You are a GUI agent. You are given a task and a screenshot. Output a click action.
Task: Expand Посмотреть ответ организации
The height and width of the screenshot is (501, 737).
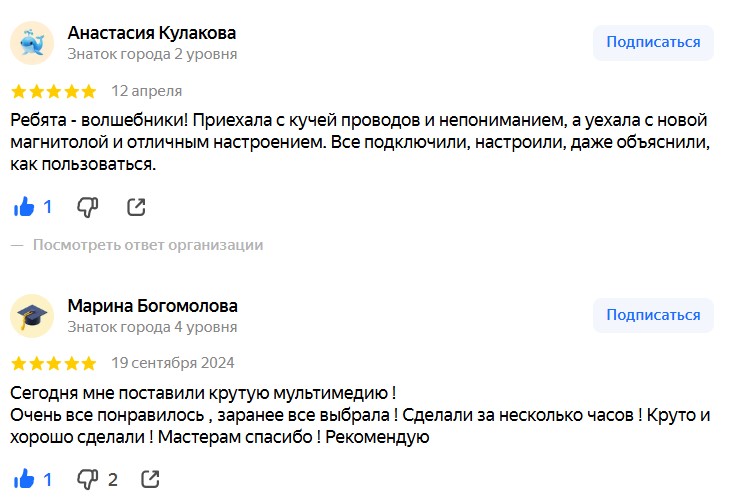tap(148, 245)
